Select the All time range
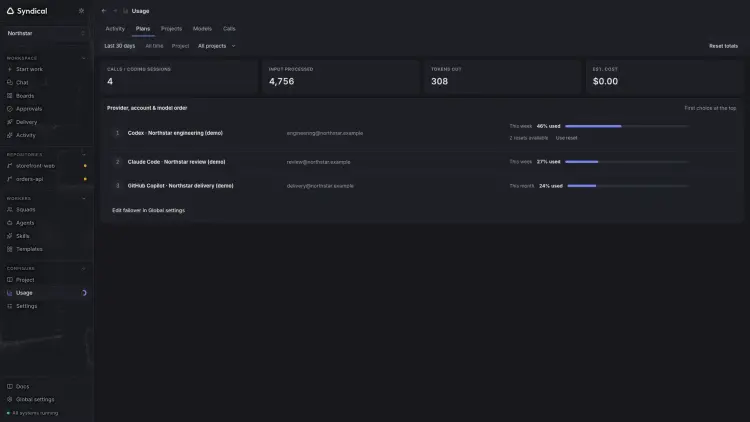 (x=154, y=46)
